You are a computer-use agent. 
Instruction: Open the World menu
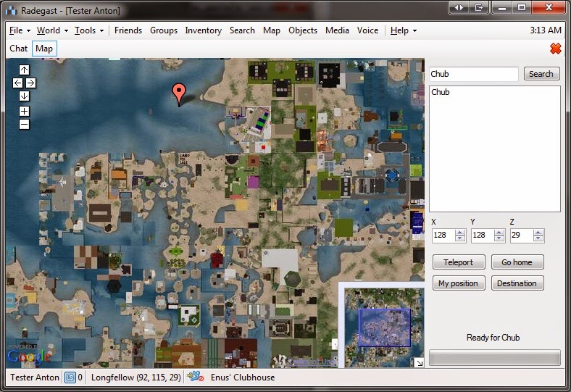[52, 30]
